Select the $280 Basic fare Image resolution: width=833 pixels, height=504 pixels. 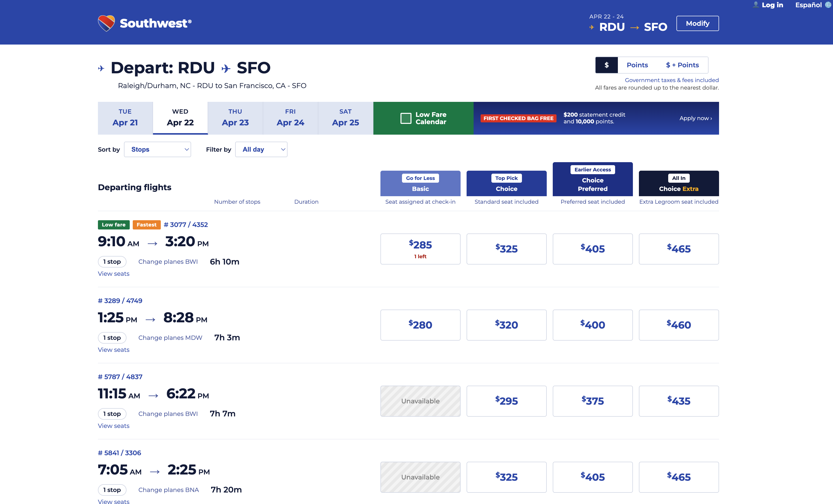420,325
